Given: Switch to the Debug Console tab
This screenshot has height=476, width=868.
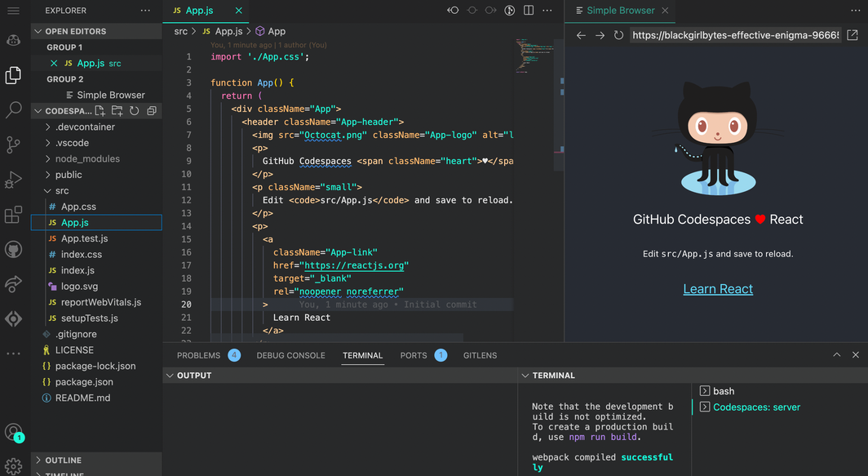Looking at the screenshot, I should [x=290, y=355].
